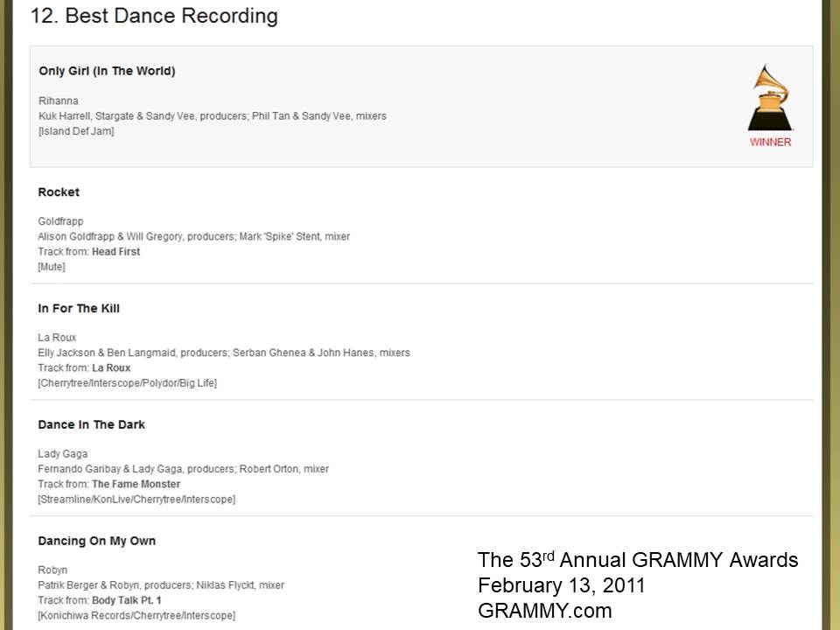Screen dimensions: 840x630
Task: Open 'The Fame Monster' album link
Action: pyautogui.click(x=136, y=484)
